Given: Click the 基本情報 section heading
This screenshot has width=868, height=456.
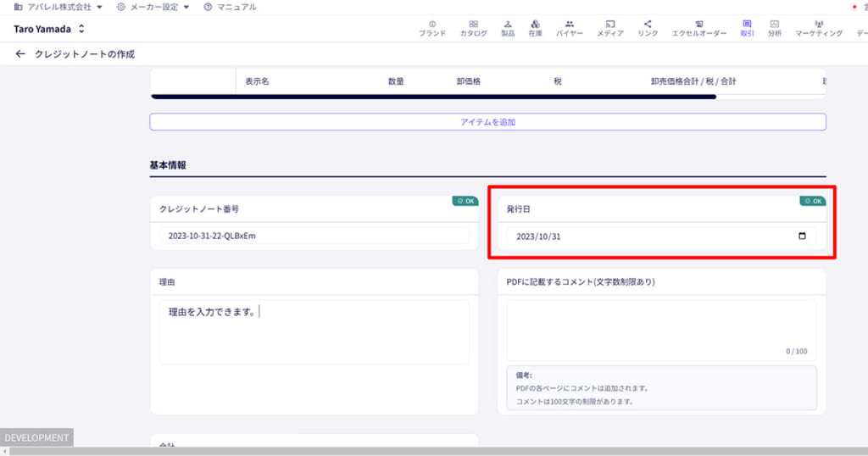Looking at the screenshot, I should (x=168, y=165).
